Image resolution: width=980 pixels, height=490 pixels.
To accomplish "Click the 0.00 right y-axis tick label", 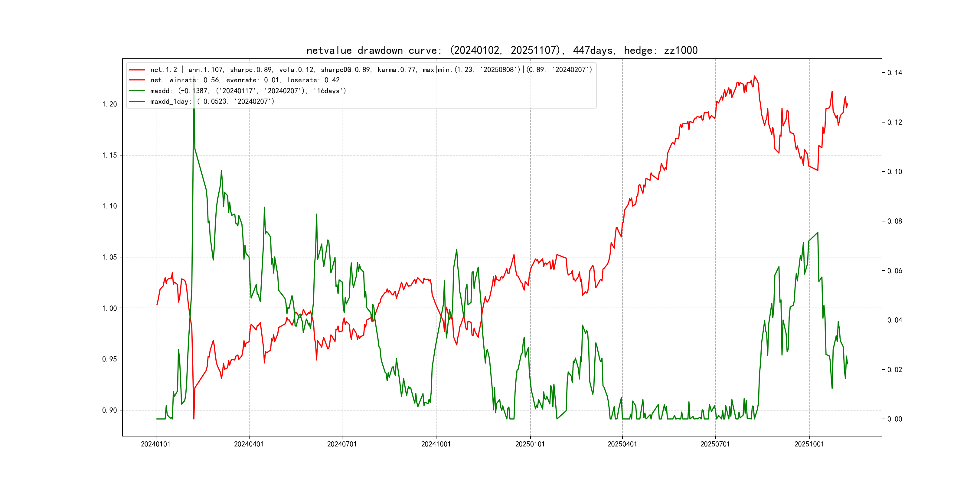I will pos(894,419).
